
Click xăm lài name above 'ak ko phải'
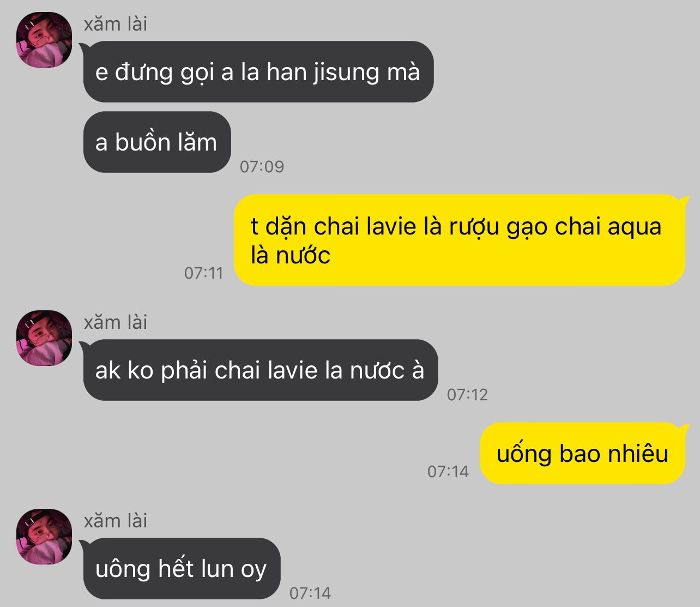116,322
